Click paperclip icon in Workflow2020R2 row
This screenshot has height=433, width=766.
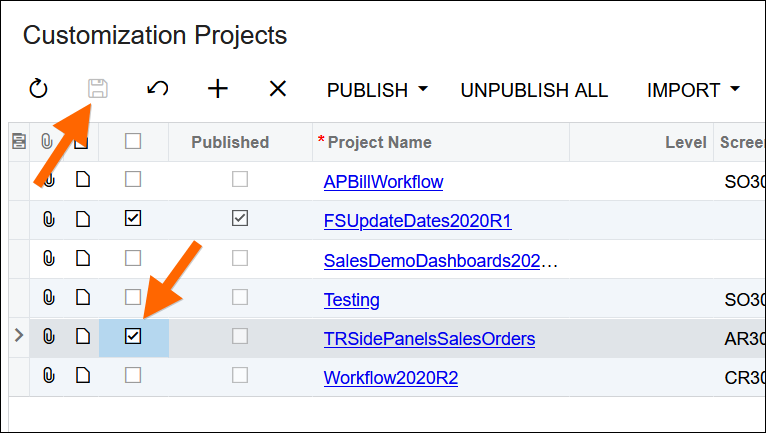pyautogui.click(x=48, y=376)
